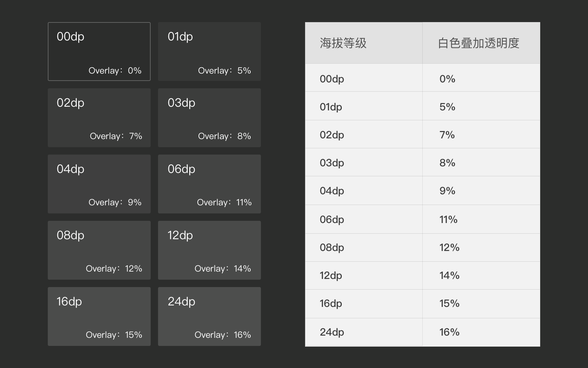Click the 03dp card swatch
The image size is (588, 368).
tap(209, 118)
